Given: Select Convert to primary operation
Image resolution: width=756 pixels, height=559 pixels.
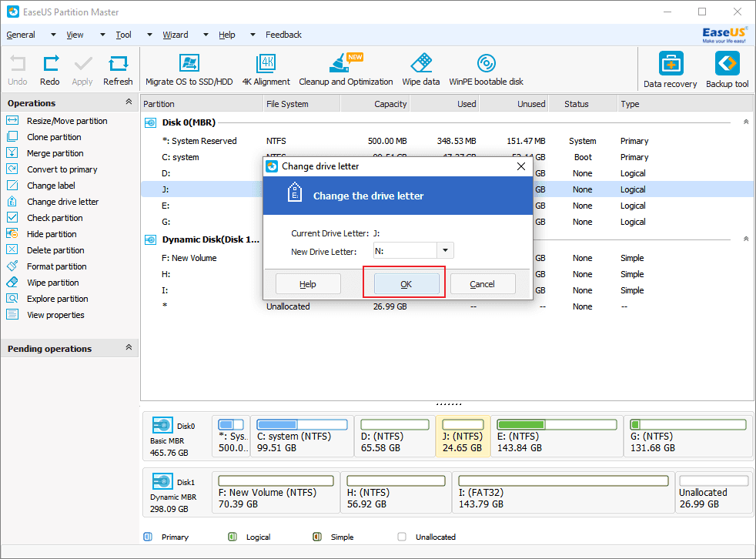Looking at the screenshot, I should coord(52,169).
